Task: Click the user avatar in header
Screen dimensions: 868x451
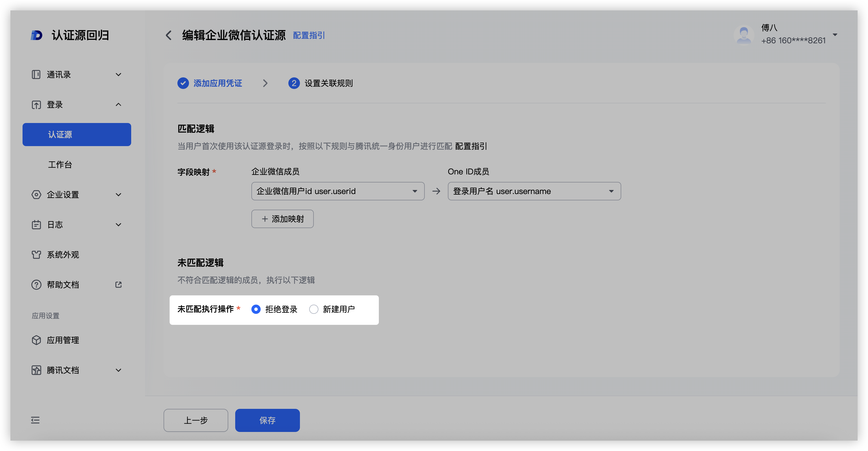Action: [x=744, y=35]
